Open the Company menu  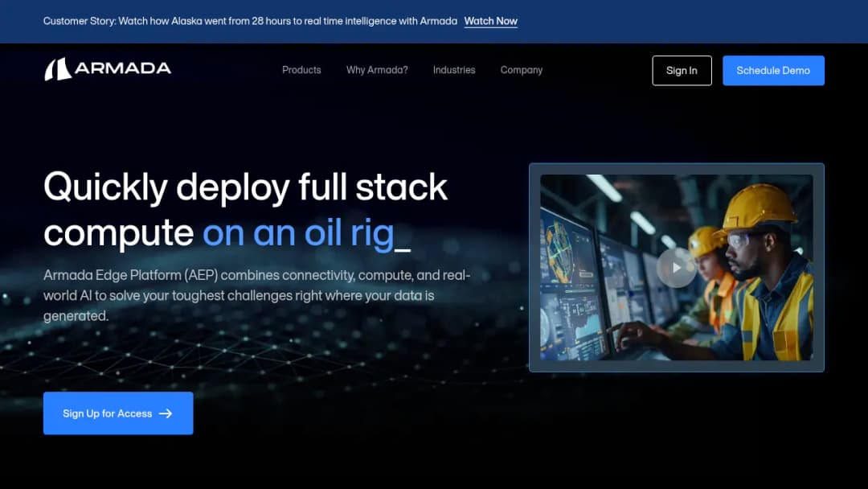click(522, 70)
